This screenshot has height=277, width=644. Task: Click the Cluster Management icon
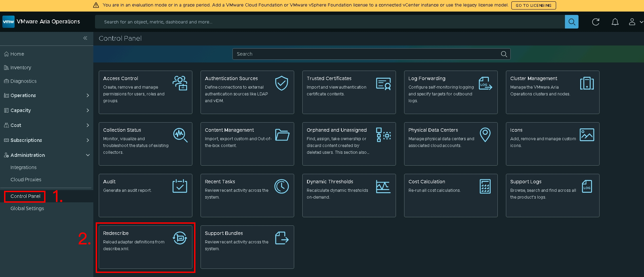click(587, 83)
